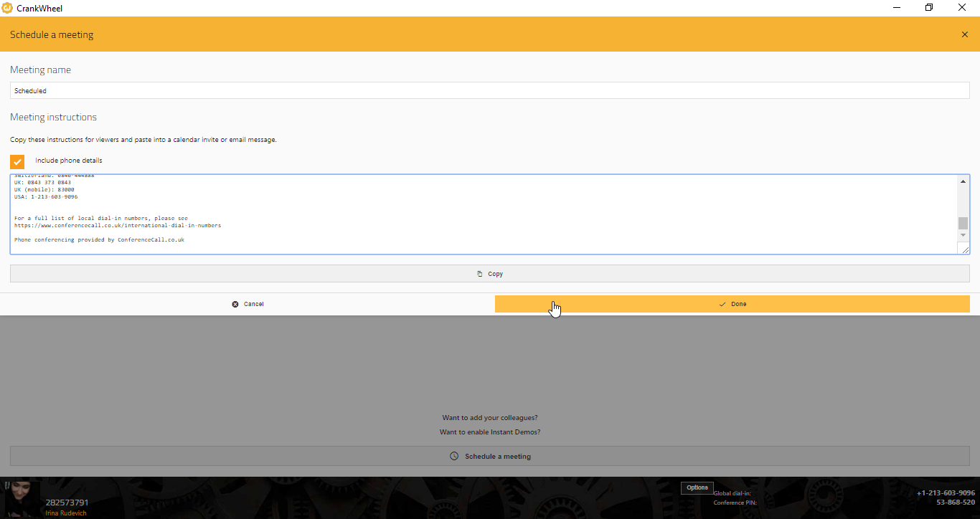Open the Options button in bottom bar

tap(697, 487)
